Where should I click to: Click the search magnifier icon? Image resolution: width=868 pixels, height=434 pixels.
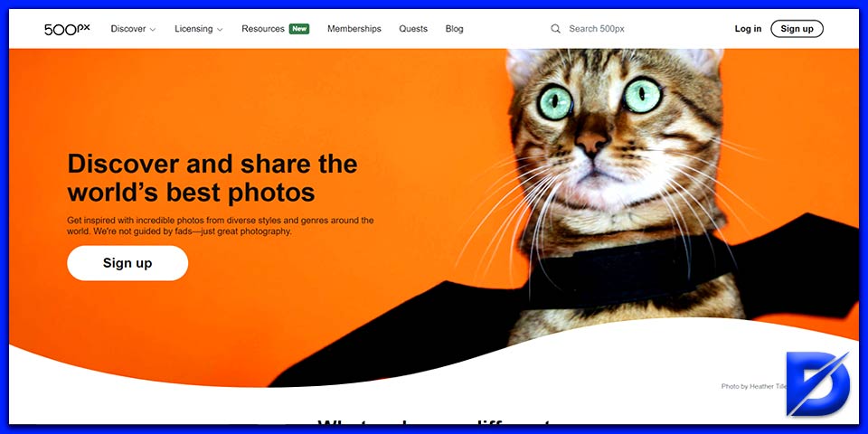[555, 29]
